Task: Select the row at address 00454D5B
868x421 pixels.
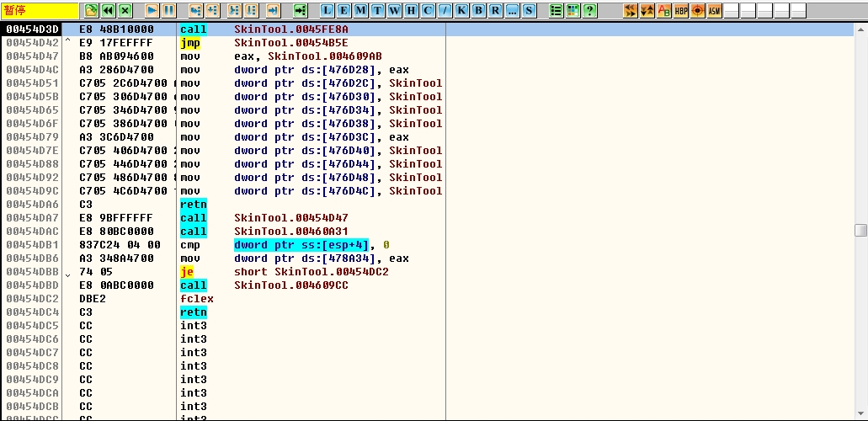Action: pos(428,96)
